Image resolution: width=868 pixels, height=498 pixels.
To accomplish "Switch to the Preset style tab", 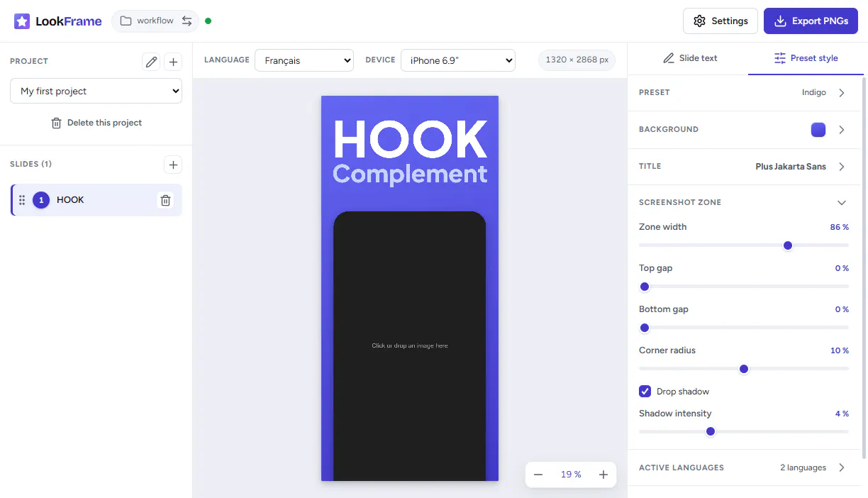I will pos(806,58).
